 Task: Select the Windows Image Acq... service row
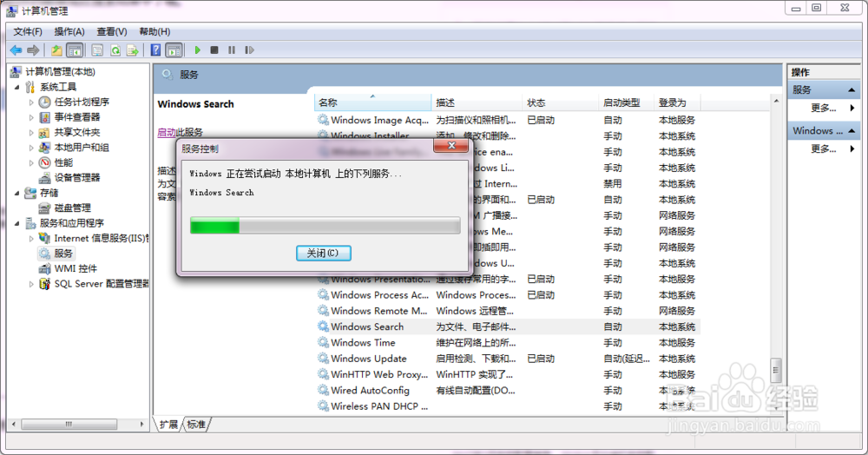[x=508, y=120]
